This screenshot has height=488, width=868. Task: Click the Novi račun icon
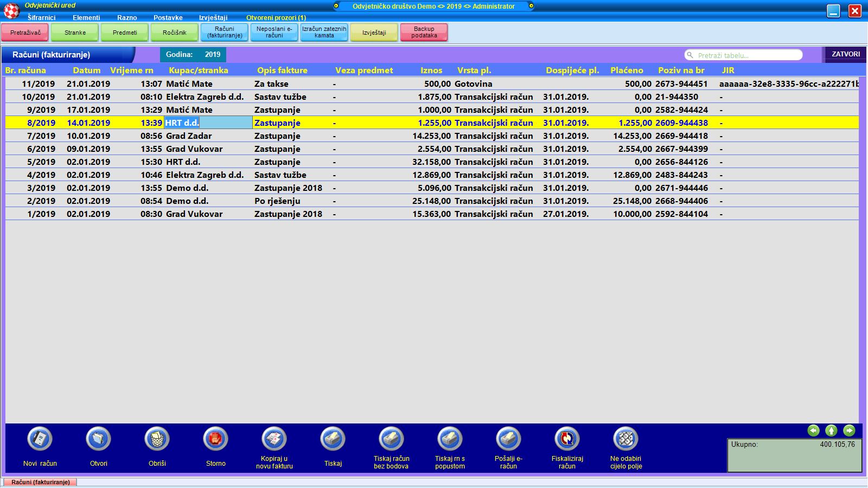[x=40, y=439]
